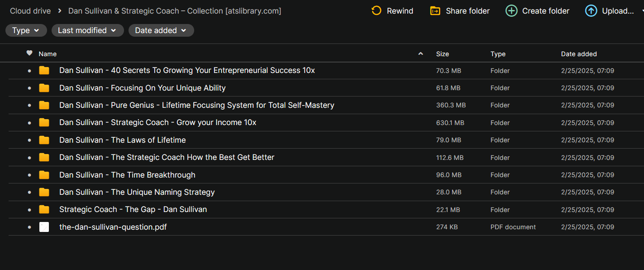Click the heart favorites column icon

pyautogui.click(x=29, y=53)
